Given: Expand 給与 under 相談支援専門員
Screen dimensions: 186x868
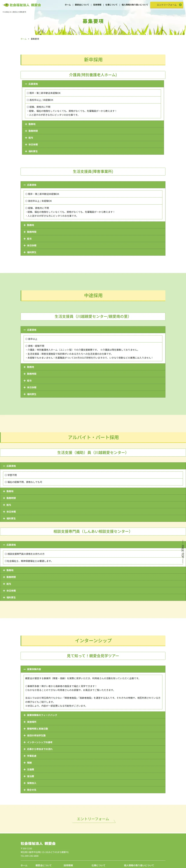Looking at the screenshot, I should tap(93, 584).
